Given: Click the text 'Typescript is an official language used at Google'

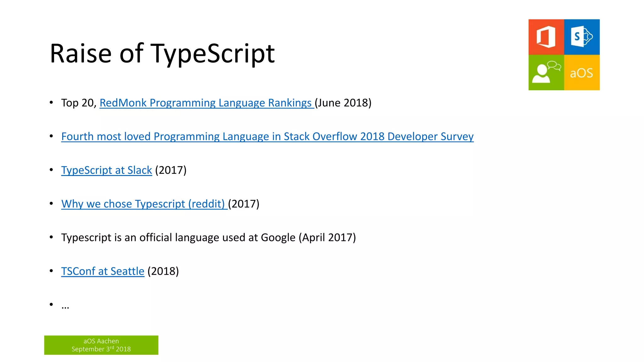Looking at the screenshot, I should click(178, 237).
